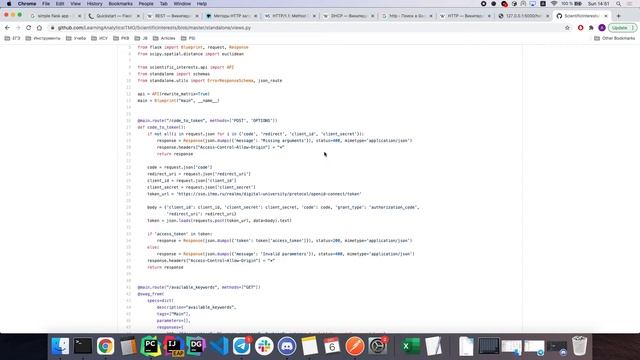Viewport: 640px width, 360px height.
Task: Expand the Other Bookmarks folder
Action: tap(614, 38)
